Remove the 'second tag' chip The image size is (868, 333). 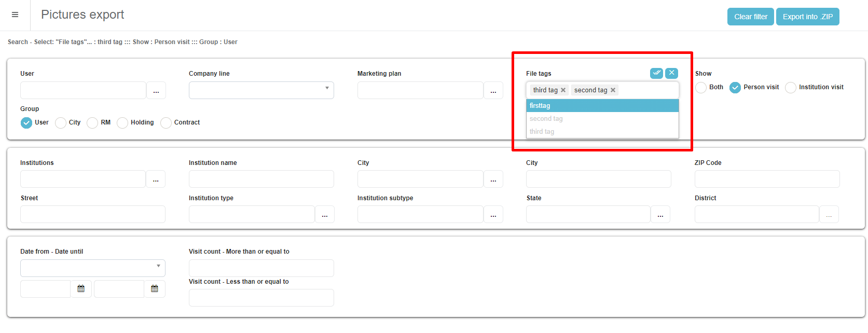coord(613,90)
